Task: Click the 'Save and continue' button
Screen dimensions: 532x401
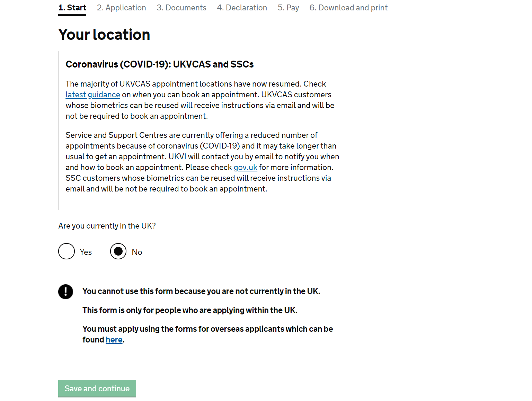Action: click(97, 389)
